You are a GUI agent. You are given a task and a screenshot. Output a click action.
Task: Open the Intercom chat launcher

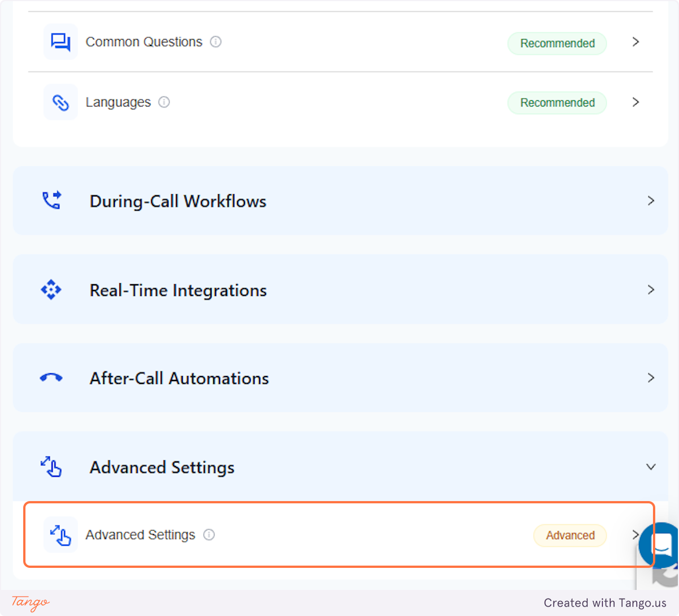[658, 545]
